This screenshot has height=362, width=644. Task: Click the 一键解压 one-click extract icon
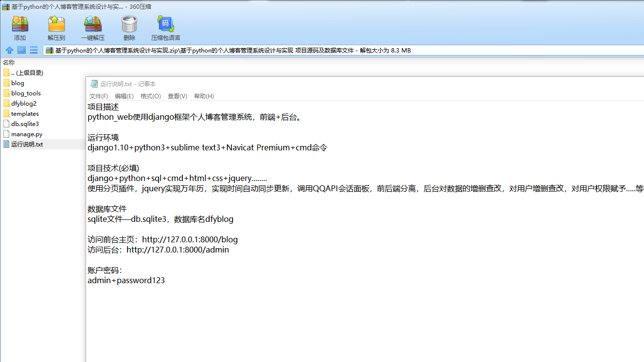coord(92,24)
